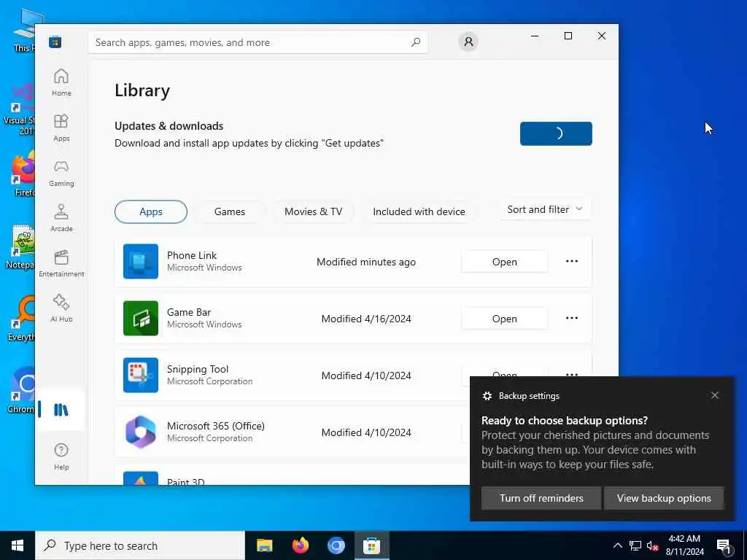Click the Microsoft 365 (Office) name text
This screenshot has height=560, width=747.
click(216, 426)
